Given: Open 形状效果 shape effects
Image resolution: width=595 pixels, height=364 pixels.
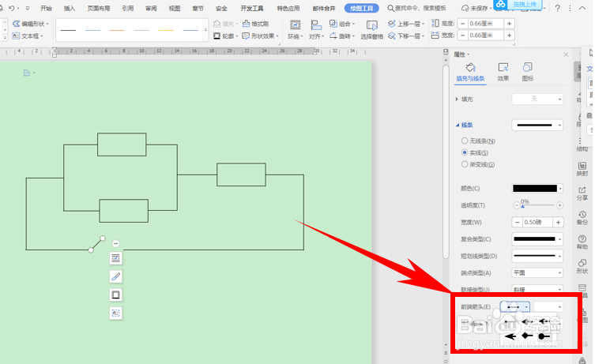Looking at the screenshot, I should (260, 36).
